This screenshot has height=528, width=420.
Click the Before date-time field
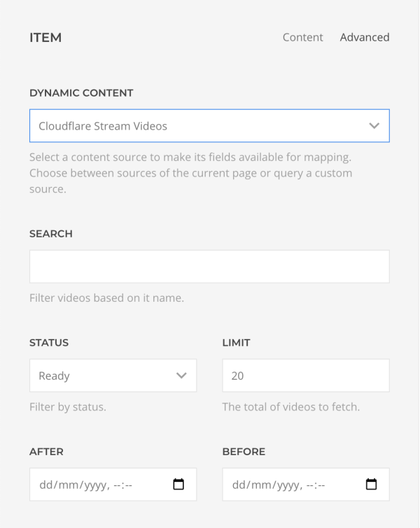click(306, 484)
